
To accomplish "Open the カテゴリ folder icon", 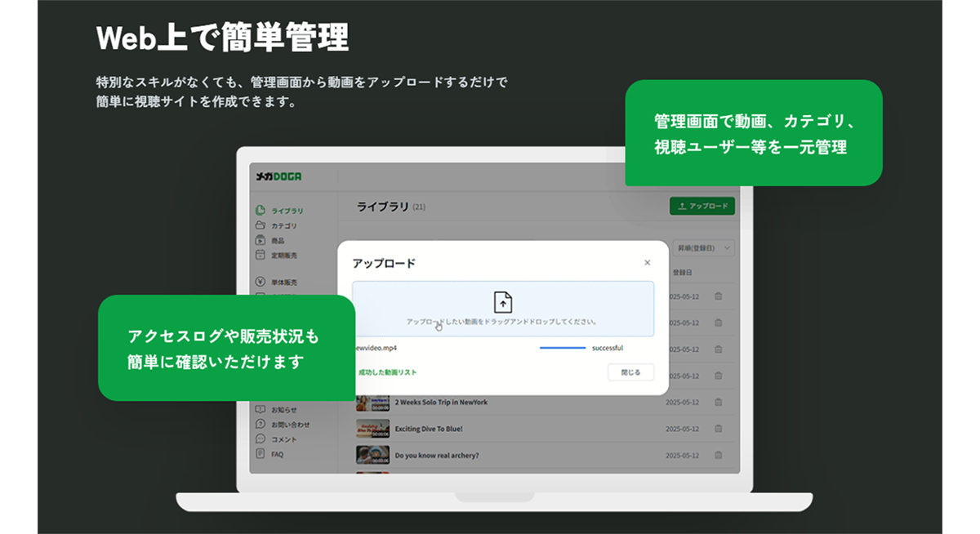I will tap(260, 225).
